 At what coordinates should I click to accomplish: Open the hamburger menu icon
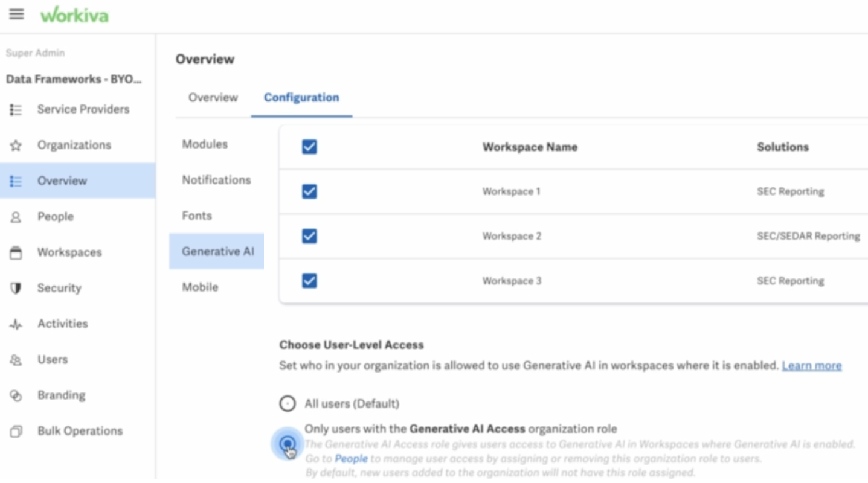coord(16,14)
